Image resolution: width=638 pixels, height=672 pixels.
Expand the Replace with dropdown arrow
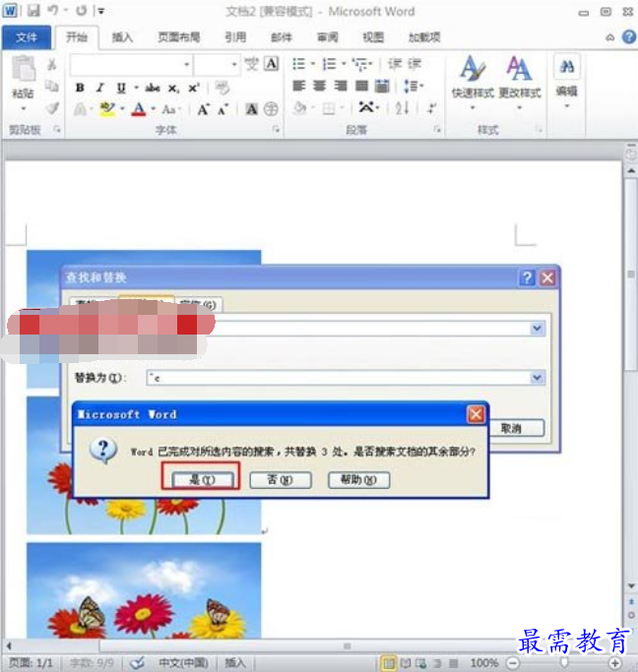point(538,378)
